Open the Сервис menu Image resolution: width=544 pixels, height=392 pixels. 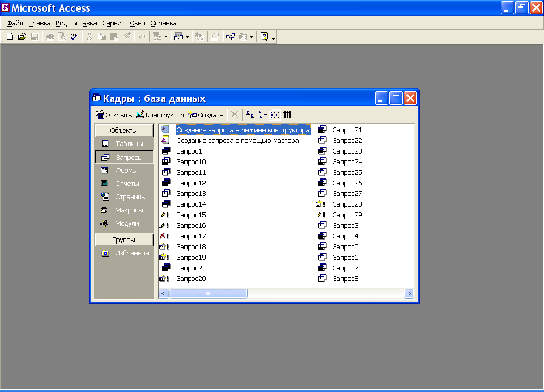(113, 23)
